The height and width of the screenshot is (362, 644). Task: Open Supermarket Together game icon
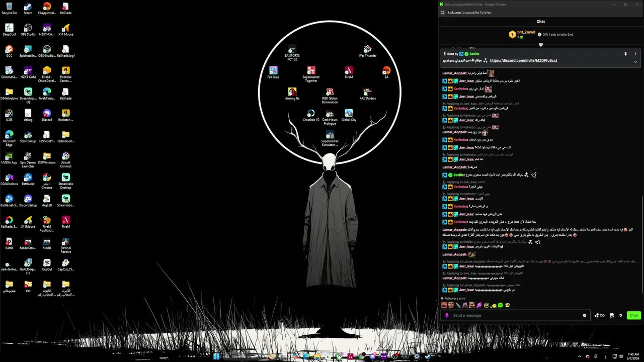point(311,74)
